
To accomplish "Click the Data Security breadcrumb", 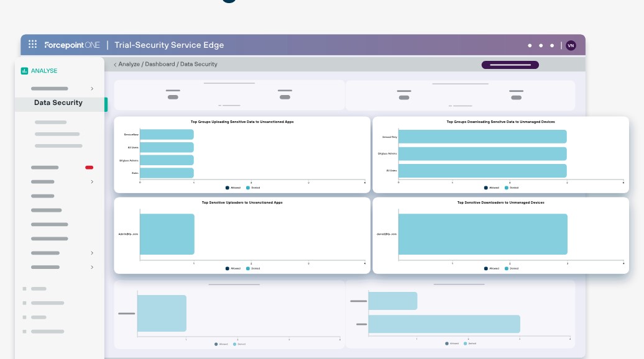I will coord(199,65).
